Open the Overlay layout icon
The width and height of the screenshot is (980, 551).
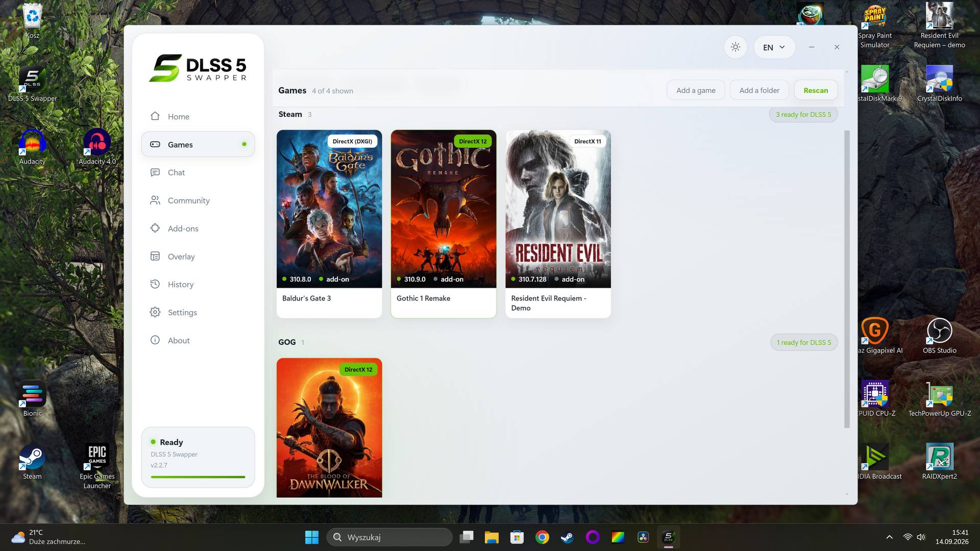click(x=155, y=256)
